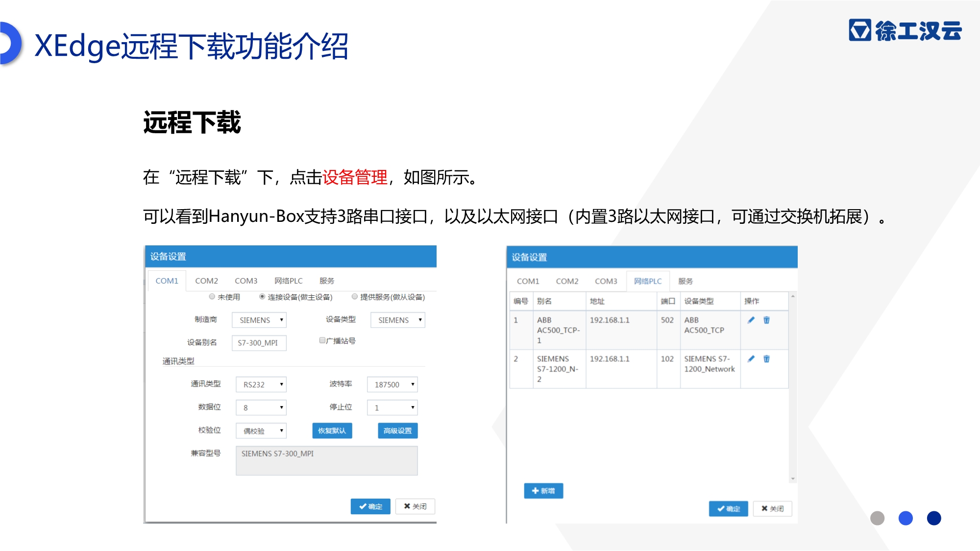The width and height of the screenshot is (980, 551).
Task: Select 提供服务(做从设备) radio option
Action: coord(355,296)
